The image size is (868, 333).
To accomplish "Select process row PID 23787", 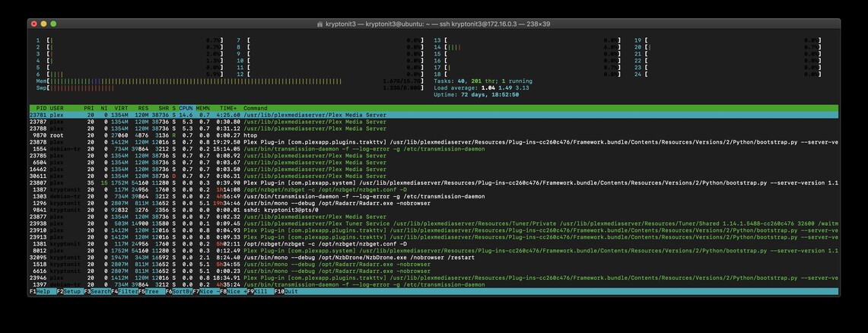I will click(x=434, y=122).
